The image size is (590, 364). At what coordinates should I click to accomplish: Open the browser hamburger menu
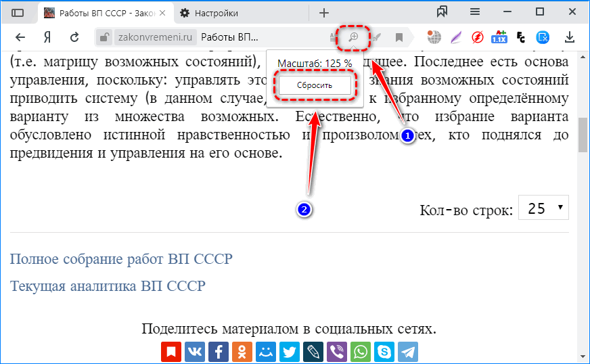(x=475, y=12)
